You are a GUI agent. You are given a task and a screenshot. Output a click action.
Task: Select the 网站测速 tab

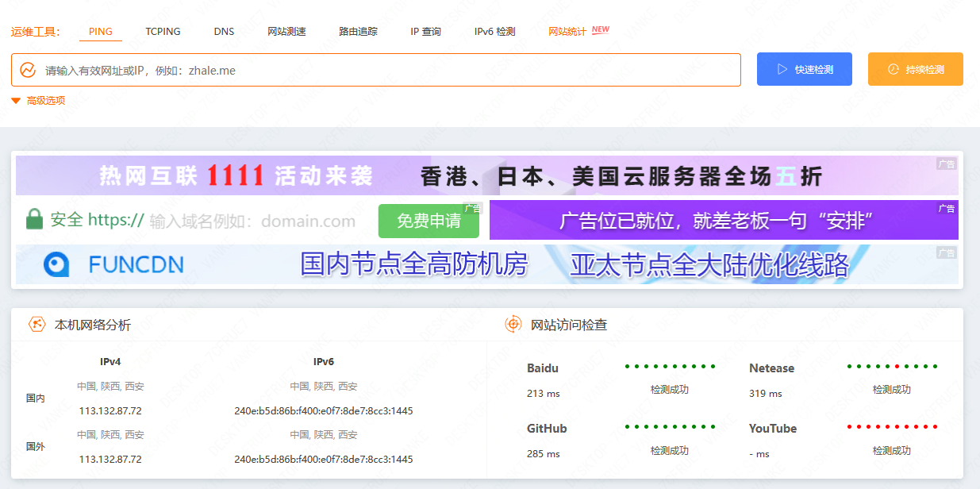286,32
